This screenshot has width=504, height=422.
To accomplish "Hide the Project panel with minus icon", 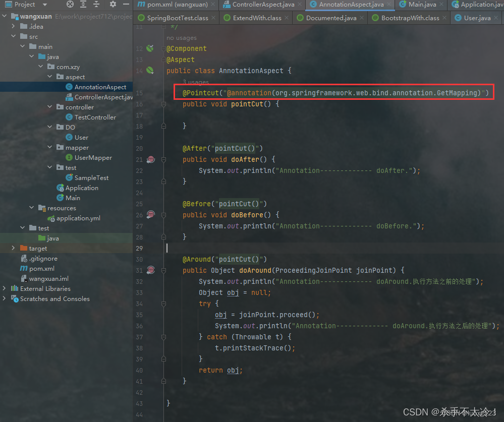I will tap(126, 4).
